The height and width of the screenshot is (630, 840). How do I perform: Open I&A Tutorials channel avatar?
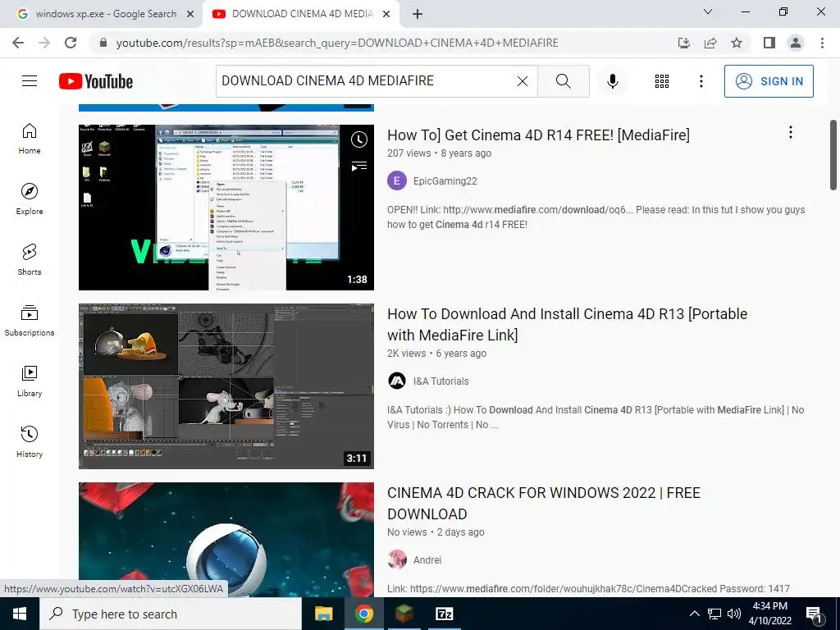[x=397, y=381]
